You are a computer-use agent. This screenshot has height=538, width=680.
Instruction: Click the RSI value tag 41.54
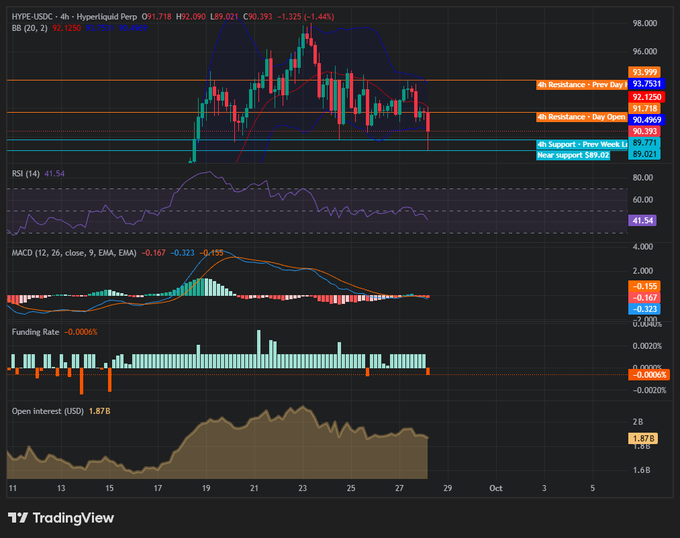[642, 221]
